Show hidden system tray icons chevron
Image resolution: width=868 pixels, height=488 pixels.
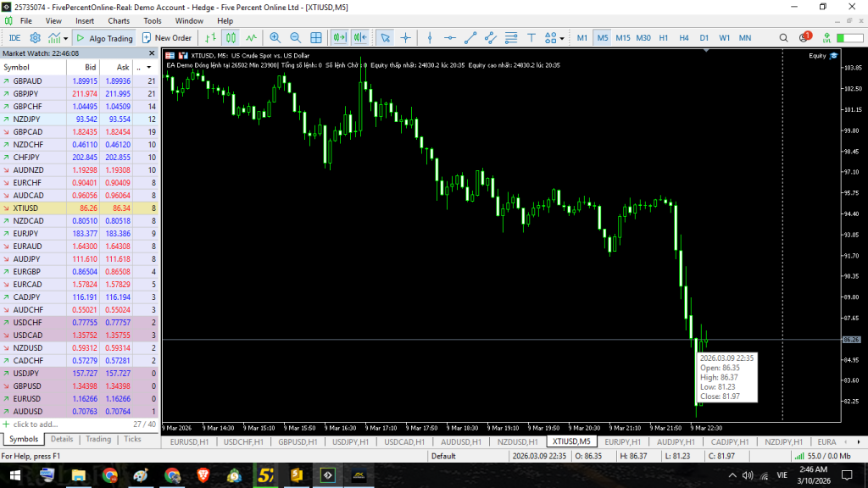coord(732,475)
